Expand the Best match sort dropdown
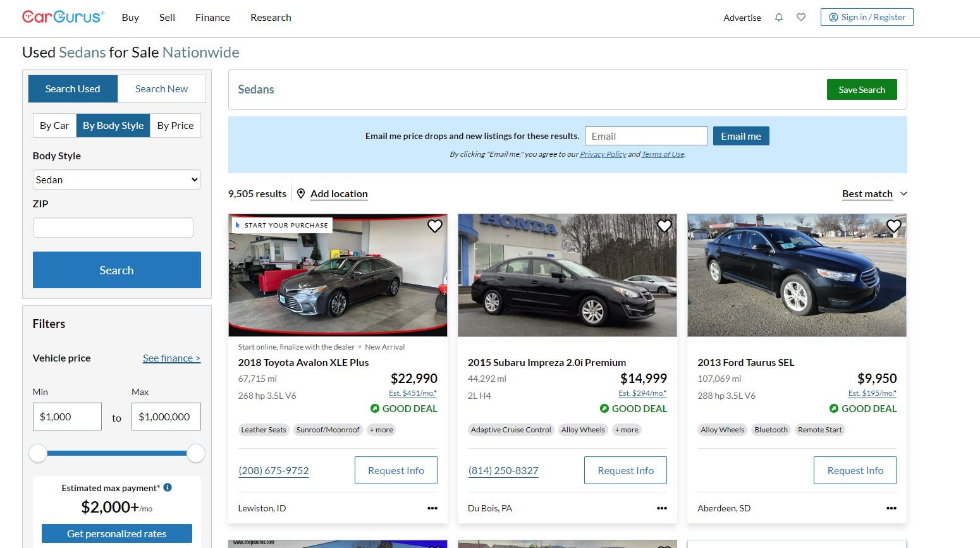Viewport: 980px width, 548px height. click(x=874, y=194)
